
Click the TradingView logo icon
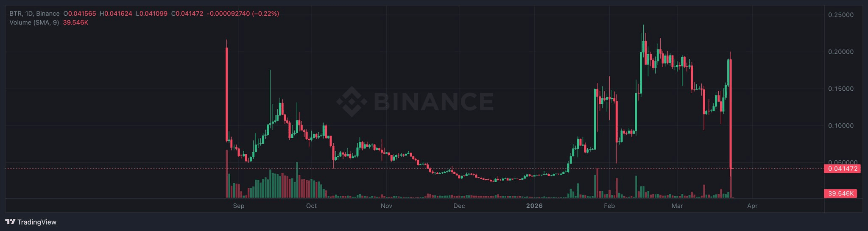[10, 222]
